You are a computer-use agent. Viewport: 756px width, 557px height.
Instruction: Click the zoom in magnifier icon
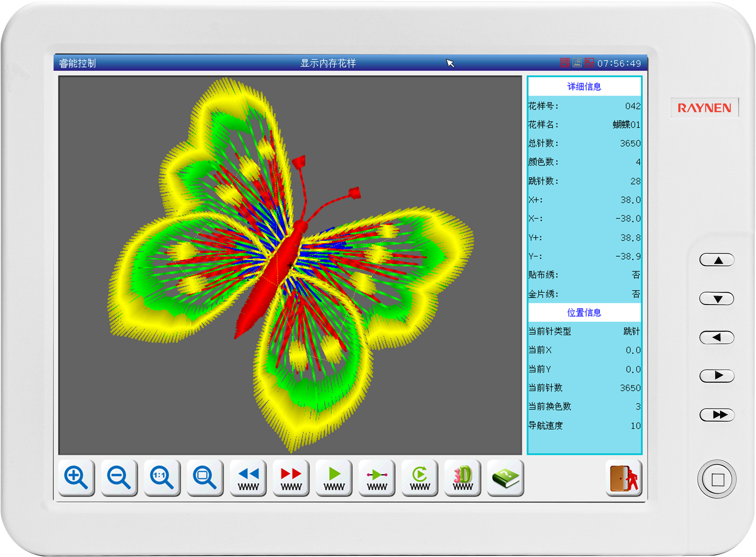76,478
